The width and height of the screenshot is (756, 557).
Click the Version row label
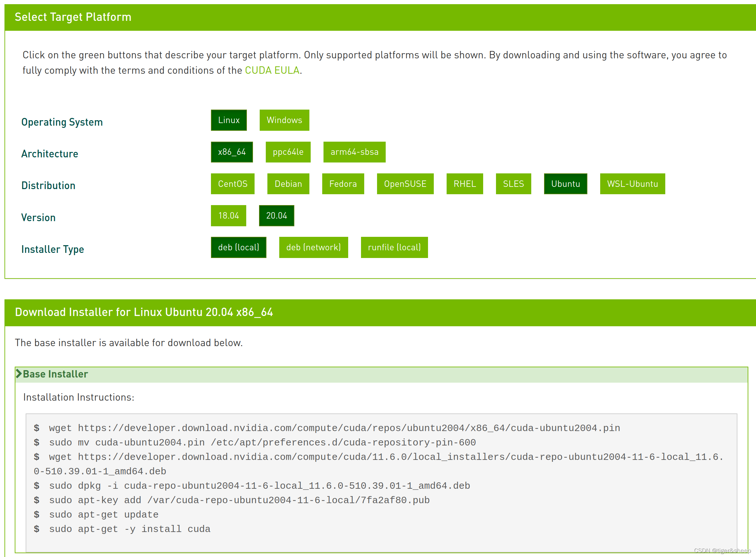[38, 218]
